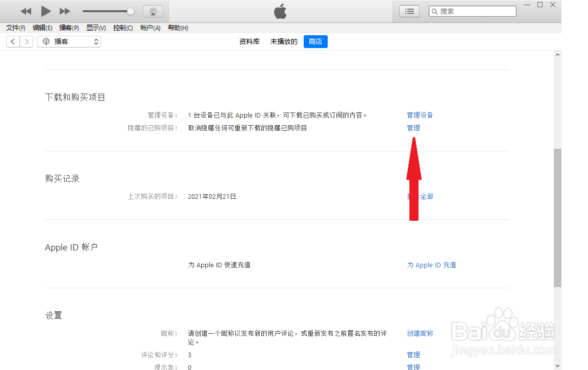Image resolution: width=588 pixels, height=370 pixels.
Task: Click into the 搜索 search field
Action: click(473, 11)
